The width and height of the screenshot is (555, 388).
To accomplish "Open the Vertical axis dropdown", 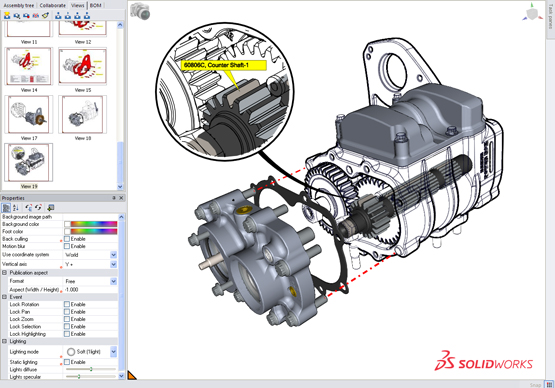I will (x=114, y=264).
